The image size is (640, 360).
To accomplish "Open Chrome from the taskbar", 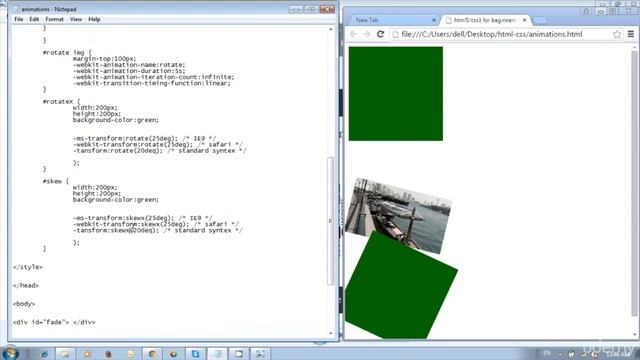I will 152,354.
